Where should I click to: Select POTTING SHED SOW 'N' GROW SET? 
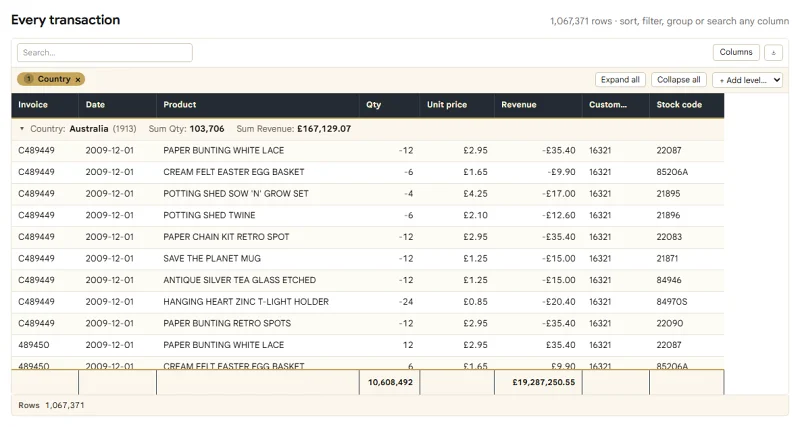coord(367,194)
